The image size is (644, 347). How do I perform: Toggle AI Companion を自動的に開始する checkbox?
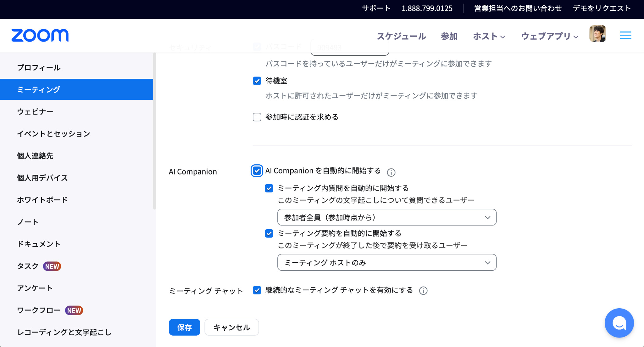(257, 171)
